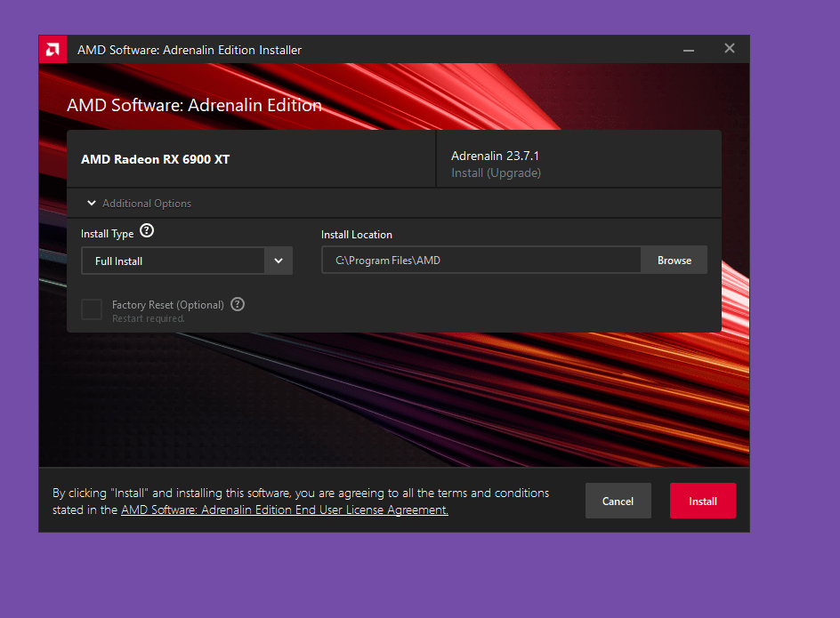Click the AMD Software: Adrenalin Edition heading
Viewport: 840px width, 618px height.
click(x=194, y=105)
